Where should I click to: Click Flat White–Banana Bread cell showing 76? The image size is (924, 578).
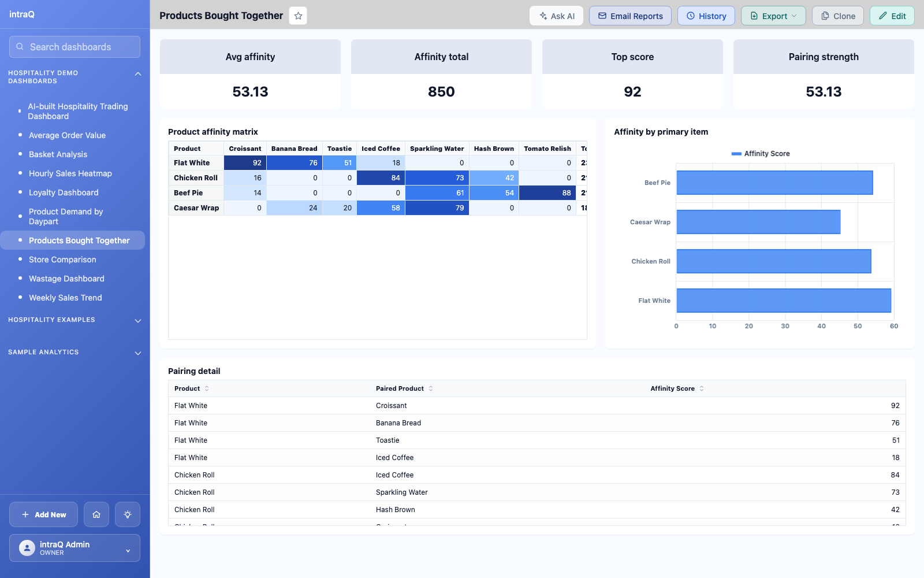click(x=295, y=163)
